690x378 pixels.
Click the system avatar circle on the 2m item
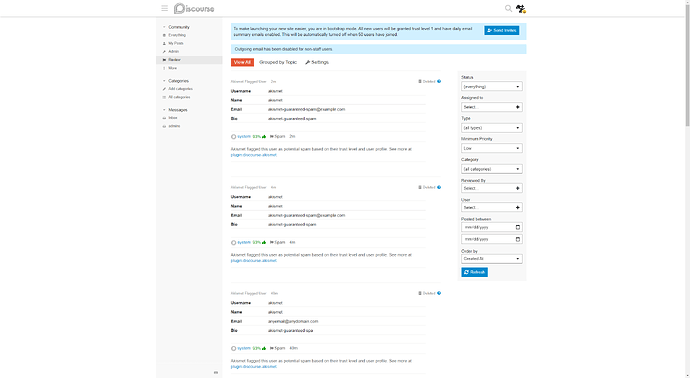pyautogui.click(x=234, y=137)
